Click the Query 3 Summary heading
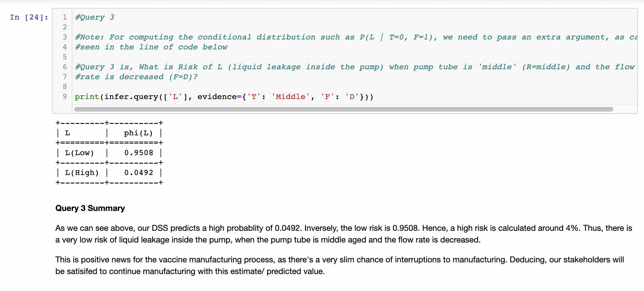644x291 pixels. point(90,208)
